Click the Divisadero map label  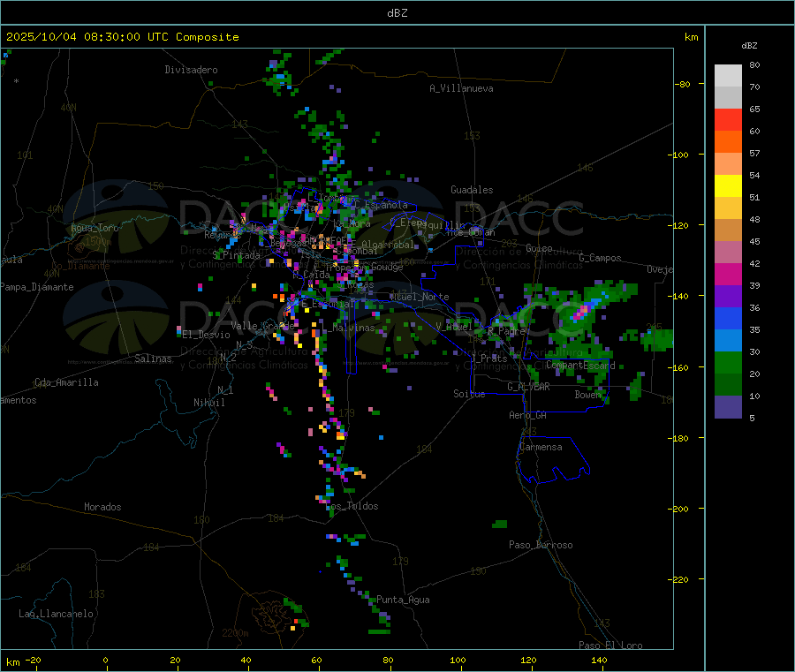point(191,70)
